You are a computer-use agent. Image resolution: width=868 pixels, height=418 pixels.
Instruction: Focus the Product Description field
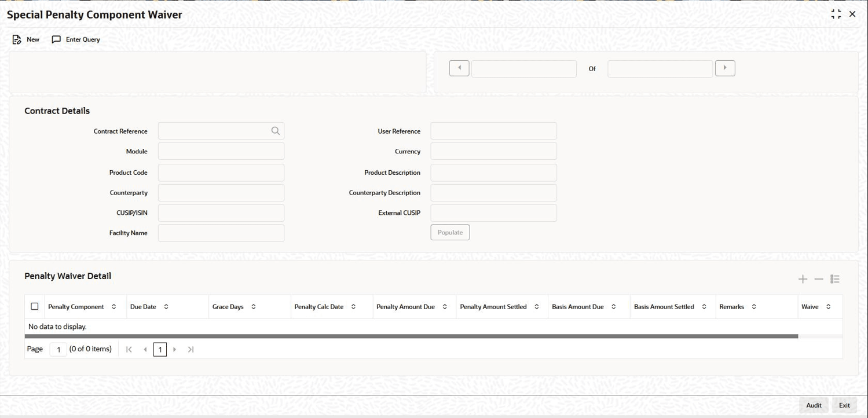[x=494, y=173]
